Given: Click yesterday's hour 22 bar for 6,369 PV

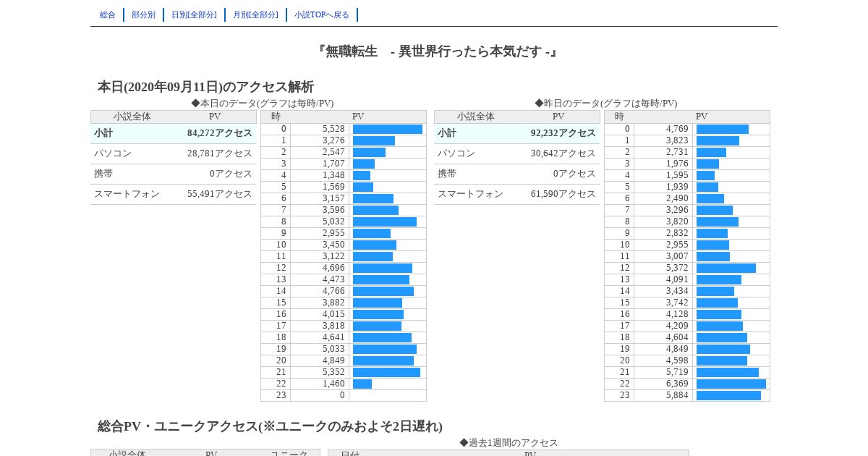Looking at the screenshot, I should (x=731, y=384).
